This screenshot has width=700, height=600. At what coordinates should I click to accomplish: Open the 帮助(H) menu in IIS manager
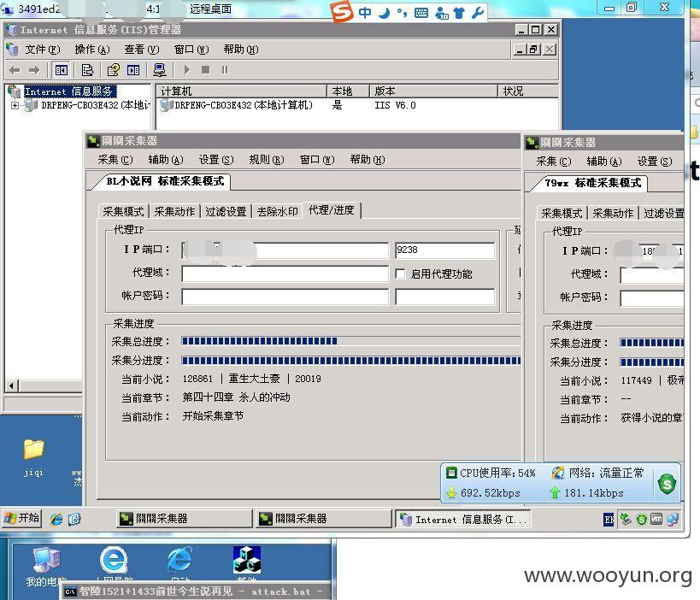pos(241,50)
